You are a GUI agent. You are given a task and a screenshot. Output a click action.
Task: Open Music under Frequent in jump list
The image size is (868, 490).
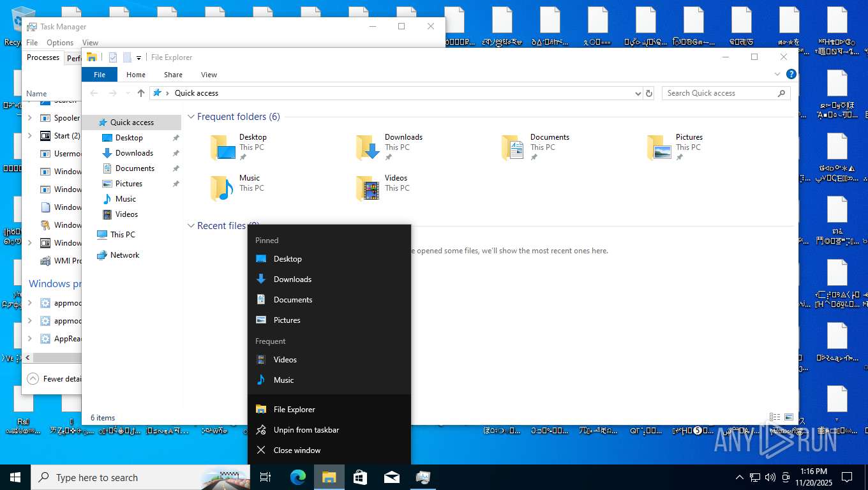pyautogui.click(x=329, y=380)
